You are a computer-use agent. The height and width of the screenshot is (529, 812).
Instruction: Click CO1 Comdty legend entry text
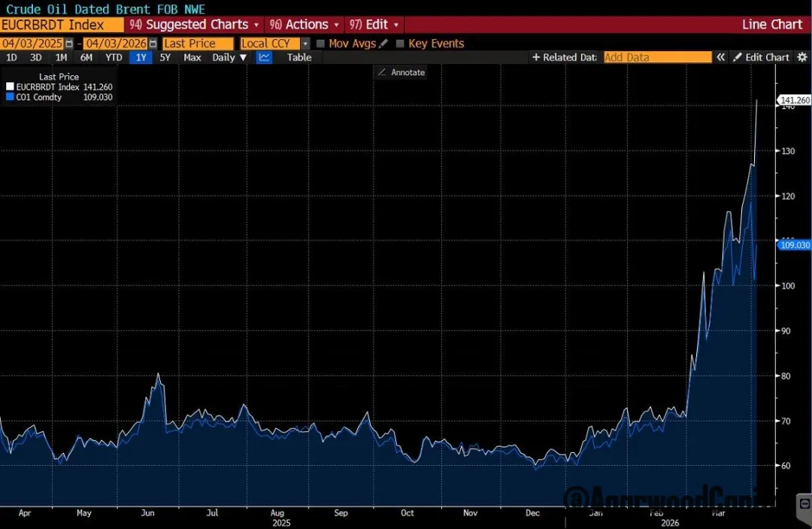click(x=39, y=97)
